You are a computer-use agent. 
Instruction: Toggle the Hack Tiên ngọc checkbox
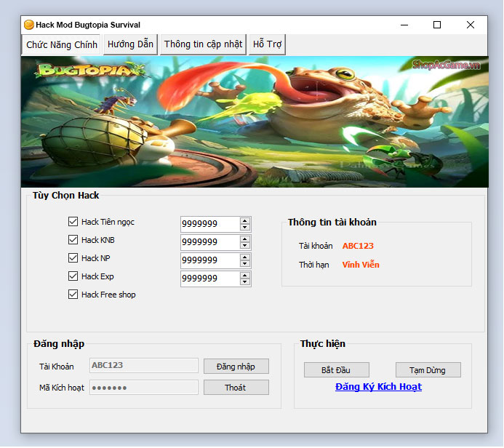[73, 221]
